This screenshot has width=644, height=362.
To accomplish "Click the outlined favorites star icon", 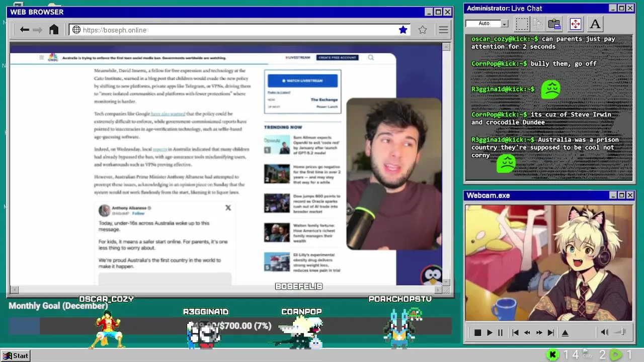I will (423, 30).
